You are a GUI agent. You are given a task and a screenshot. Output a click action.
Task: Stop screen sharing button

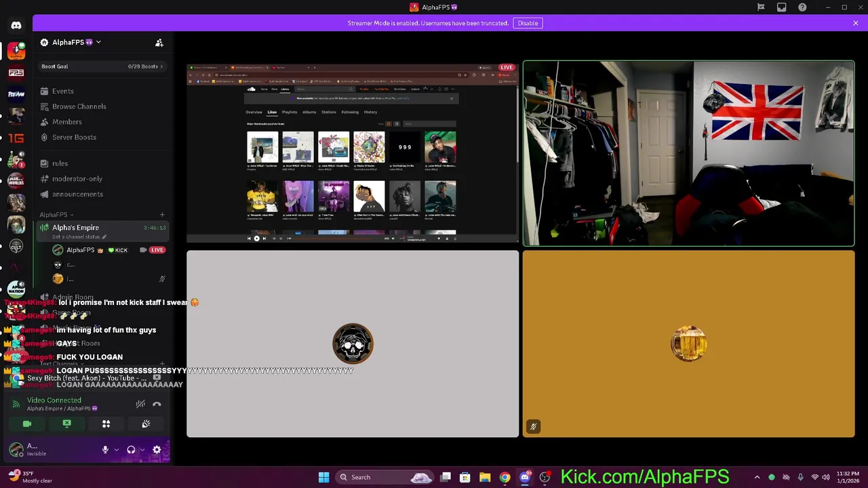pyautogui.click(x=66, y=424)
